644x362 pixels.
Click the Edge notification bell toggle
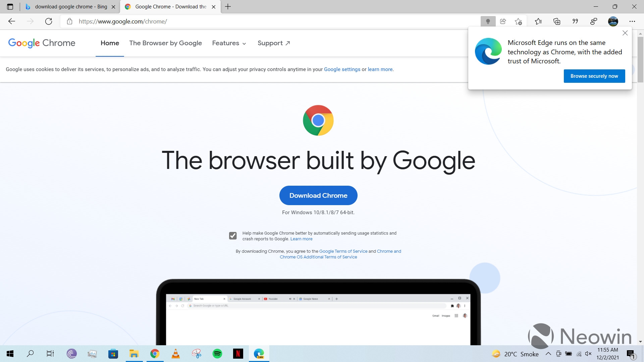pos(488,21)
